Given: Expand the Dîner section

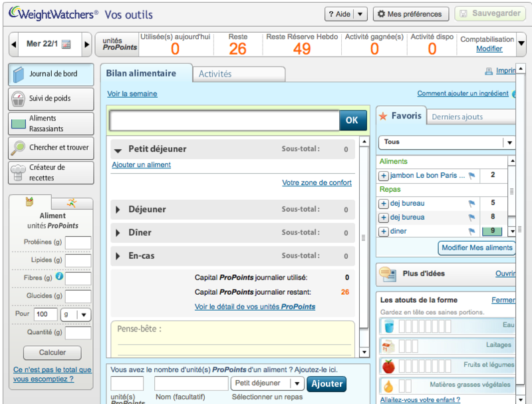Looking at the screenshot, I should (x=118, y=233).
